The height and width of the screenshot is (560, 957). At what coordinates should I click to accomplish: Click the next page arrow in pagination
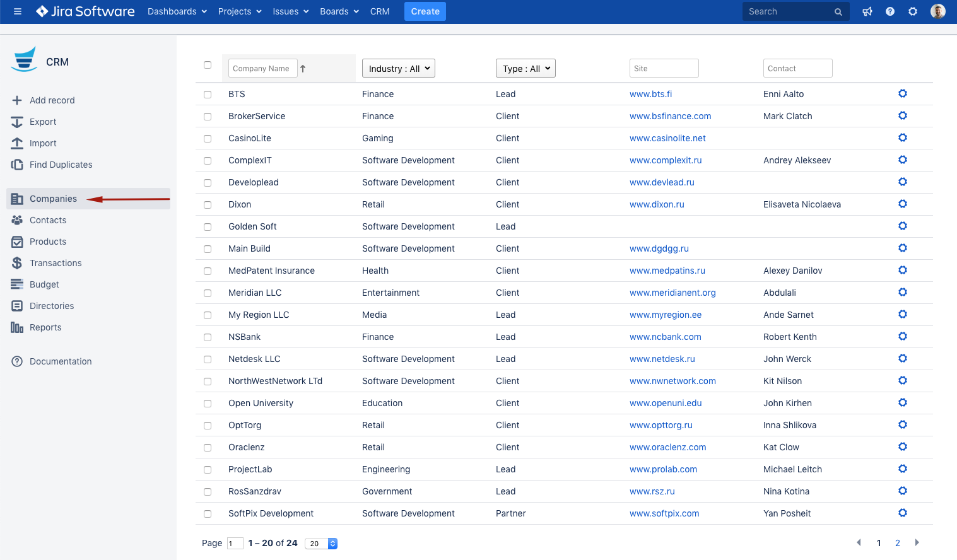pyautogui.click(x=917, y=542)
